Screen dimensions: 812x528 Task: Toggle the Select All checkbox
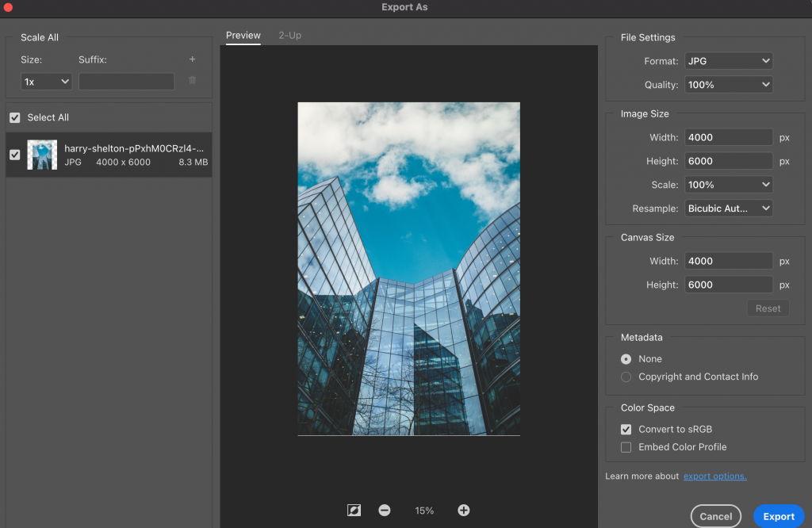coord(15,117)
